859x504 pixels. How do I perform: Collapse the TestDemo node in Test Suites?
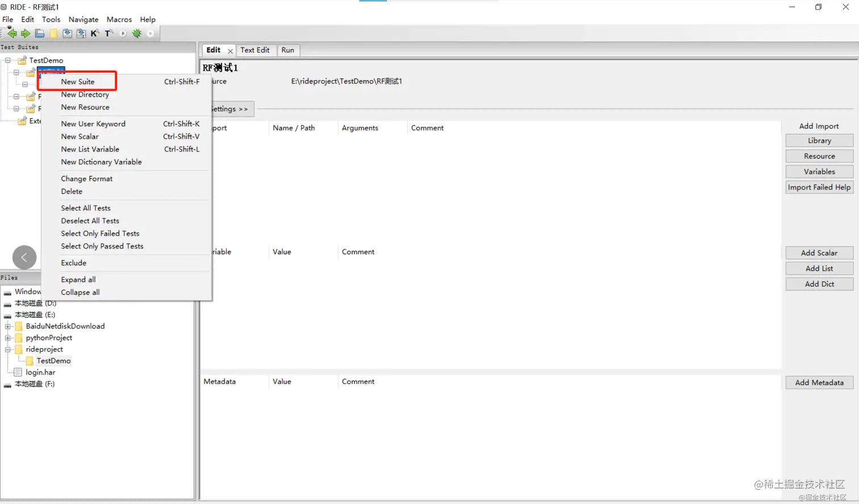(x=7, y=60)
